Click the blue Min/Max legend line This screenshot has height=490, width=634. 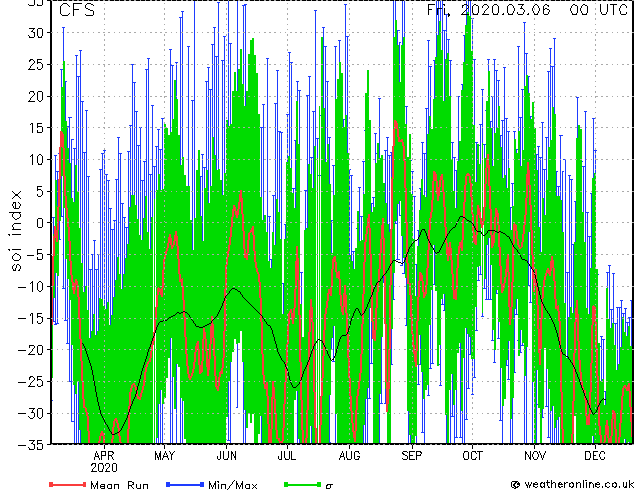(185, 484)
